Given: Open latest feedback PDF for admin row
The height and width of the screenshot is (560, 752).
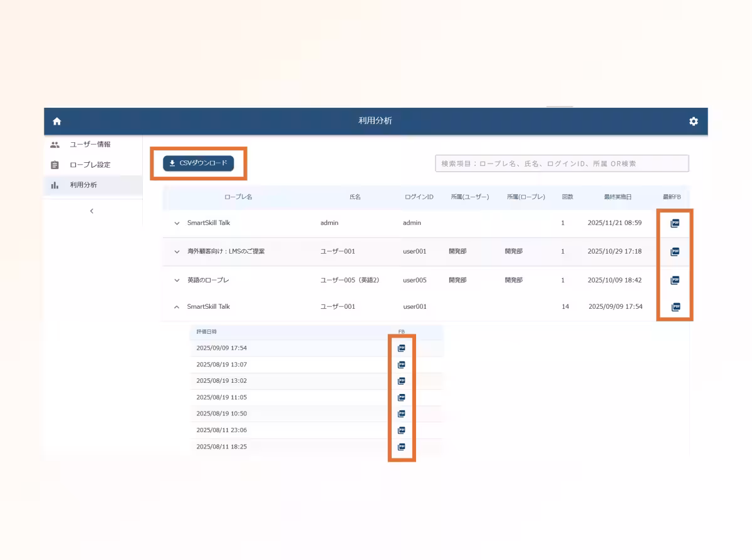Looking at the screenshot, I should click(675, 223).
